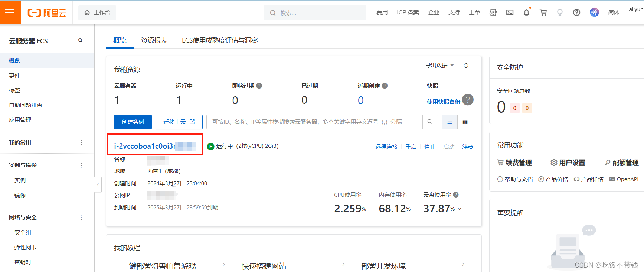
Task: Expand the 云盘使用率 chevron
Action: (x=460, y=209)
